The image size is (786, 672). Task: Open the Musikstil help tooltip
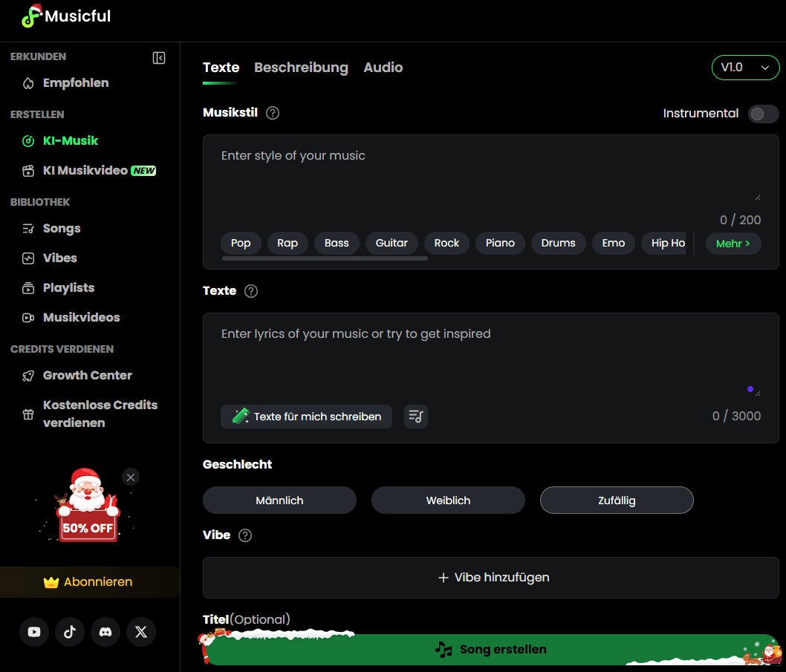tap(273, 113)
